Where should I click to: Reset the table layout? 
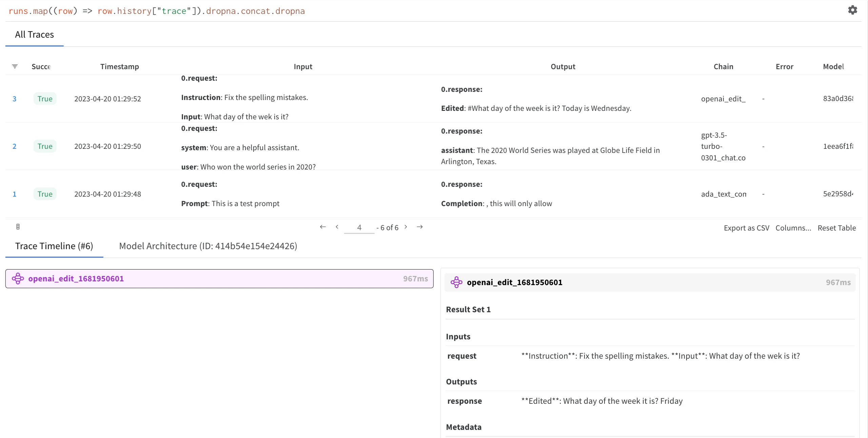[837, 227]
